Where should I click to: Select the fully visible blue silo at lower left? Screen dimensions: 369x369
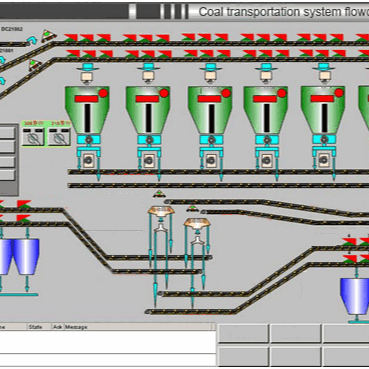(x=27, y=256)
